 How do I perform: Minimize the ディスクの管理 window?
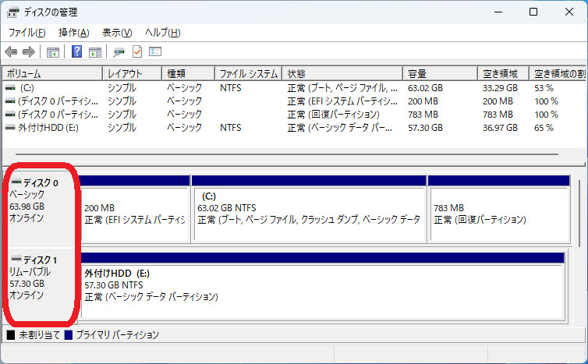coord(498,12)
